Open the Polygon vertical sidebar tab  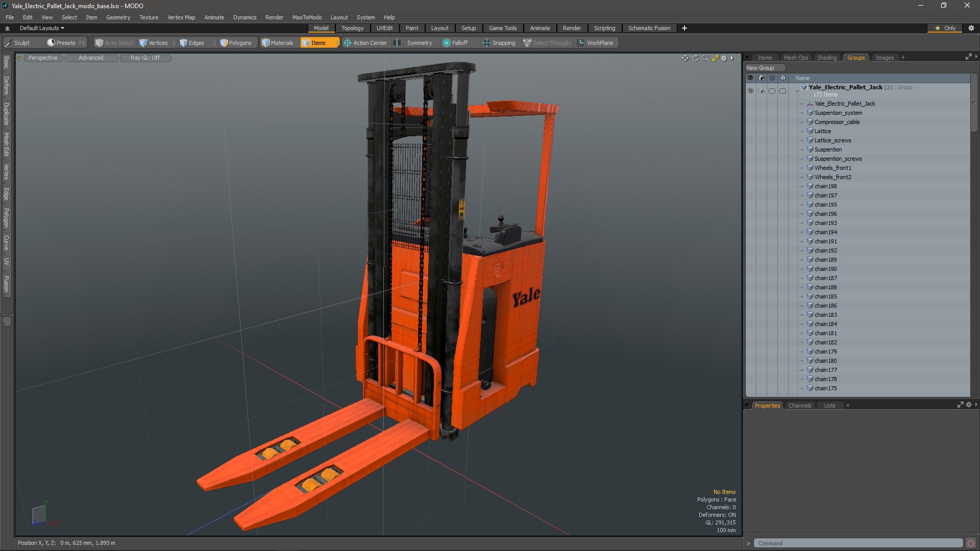[x=6, y=218]
